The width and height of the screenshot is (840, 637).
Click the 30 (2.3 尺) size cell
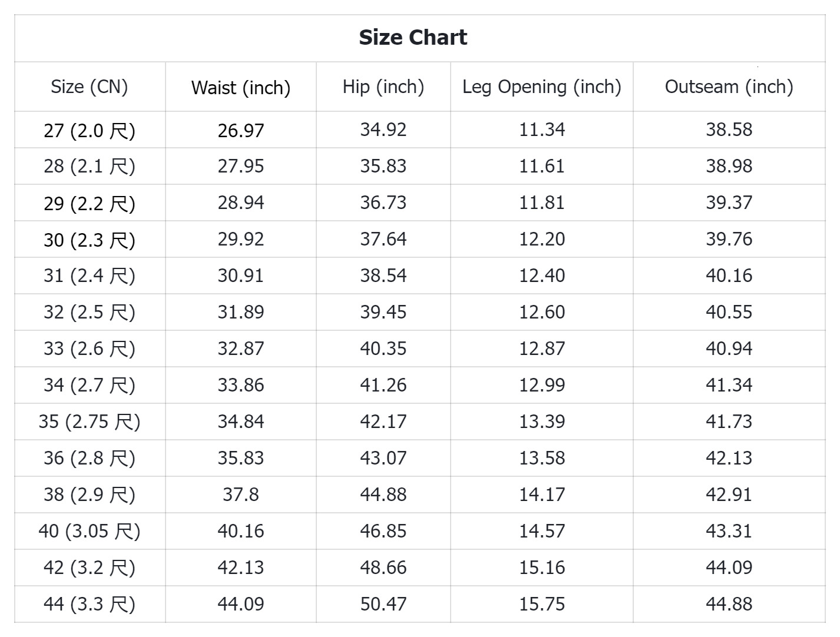[x=90, y=240]
